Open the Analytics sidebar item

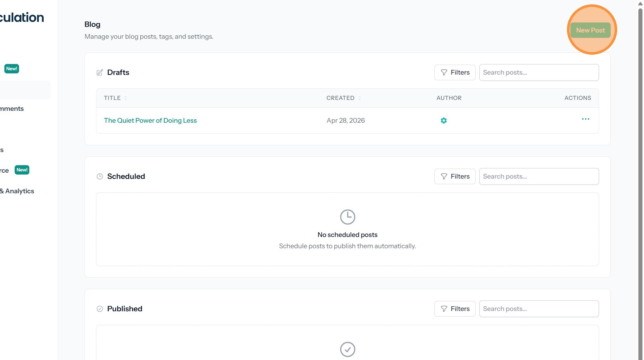pyautogui.click(x=19, y=191)
